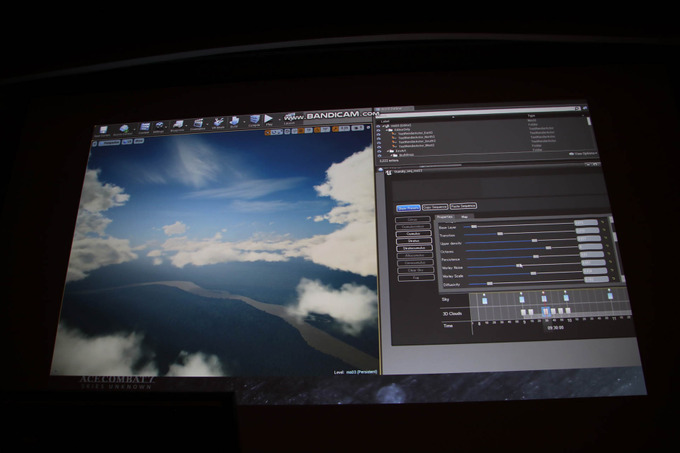Click the search icon in World Outliner
Viewport: 680px width, 453px height.
click(x=578, y=108)
